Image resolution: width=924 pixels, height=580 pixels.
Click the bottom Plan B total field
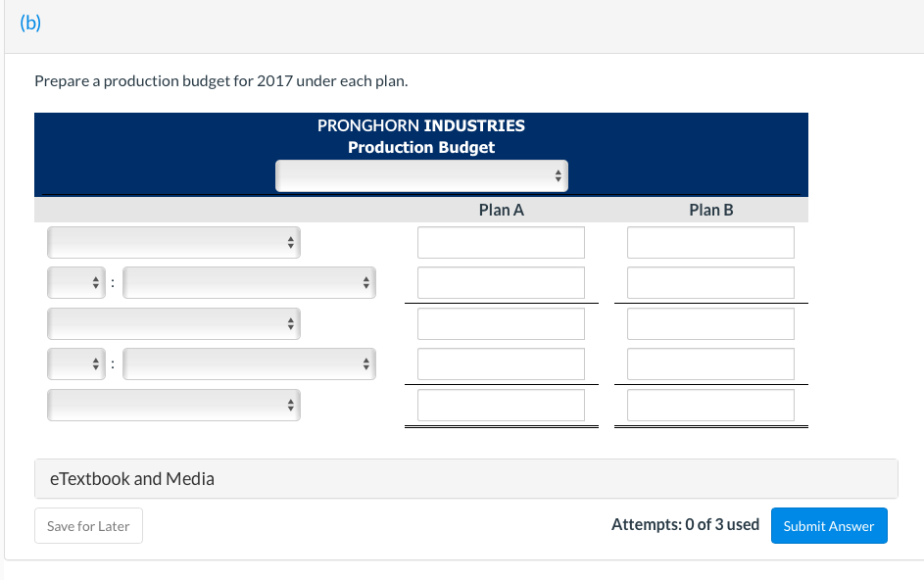[x=710, y=405]
